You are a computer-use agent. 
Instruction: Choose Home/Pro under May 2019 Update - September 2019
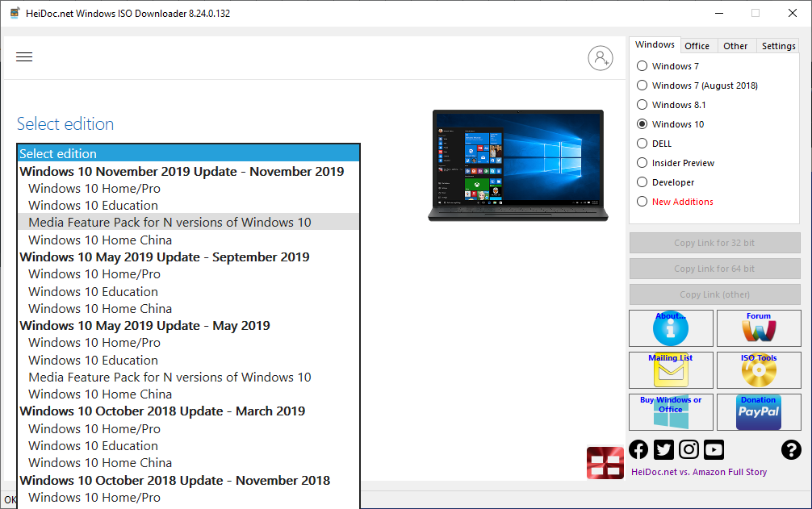[189, 274]
